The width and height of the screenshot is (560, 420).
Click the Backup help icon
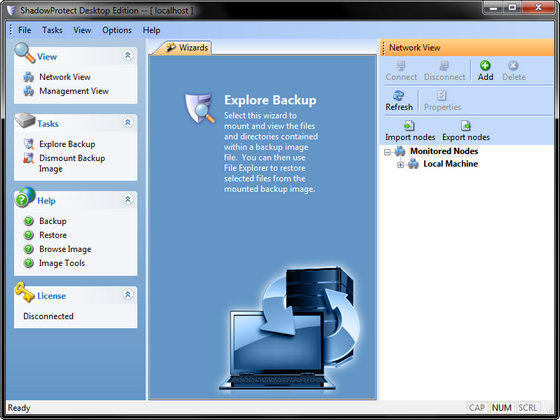(29, 221)
